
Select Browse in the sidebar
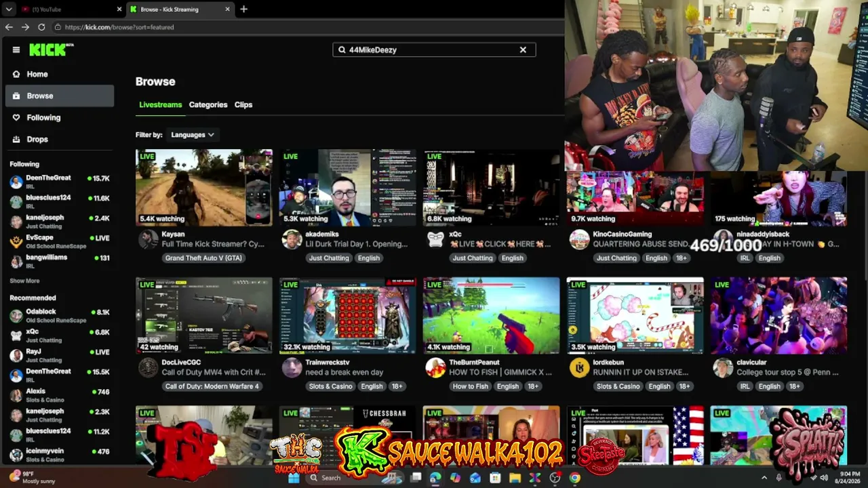[x=60, y=96]
